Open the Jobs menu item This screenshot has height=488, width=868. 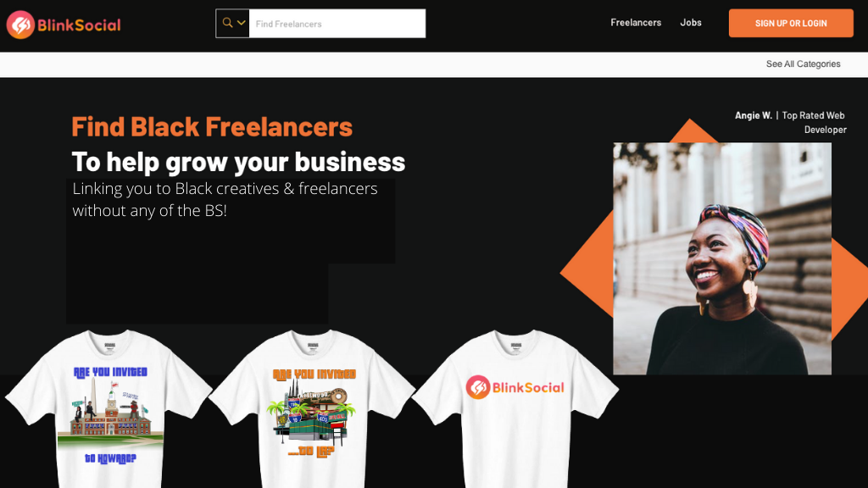[x=690, y=23]
